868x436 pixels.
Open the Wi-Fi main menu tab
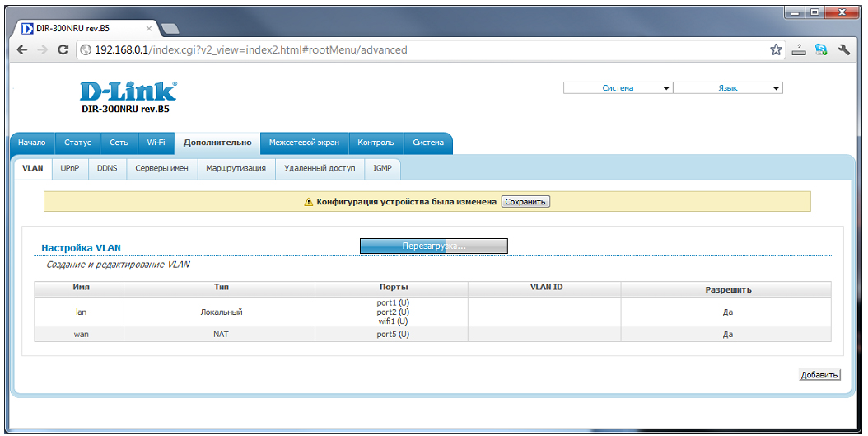point(156,143)
